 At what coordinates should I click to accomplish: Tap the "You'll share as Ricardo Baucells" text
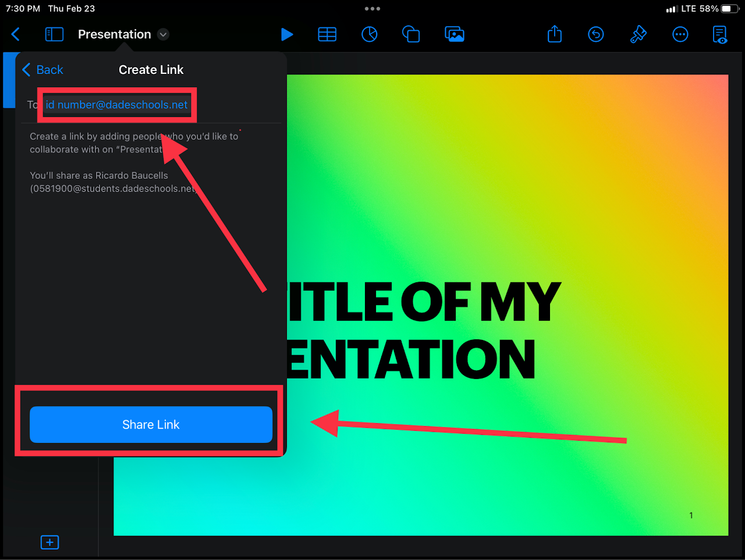tap(99, 175)
